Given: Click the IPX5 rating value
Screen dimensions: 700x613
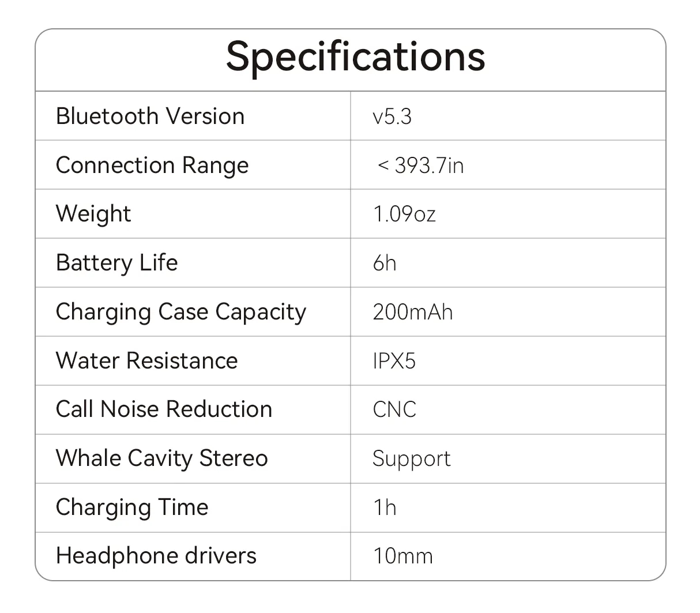Looking at the screenshot, I should click(x=394, y=361).
